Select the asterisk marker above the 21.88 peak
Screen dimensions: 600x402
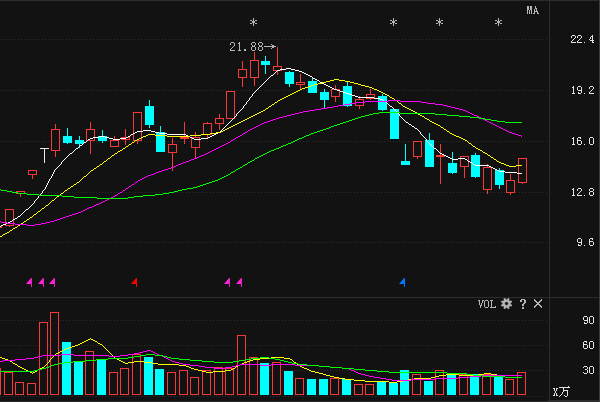tap(253, 23)
